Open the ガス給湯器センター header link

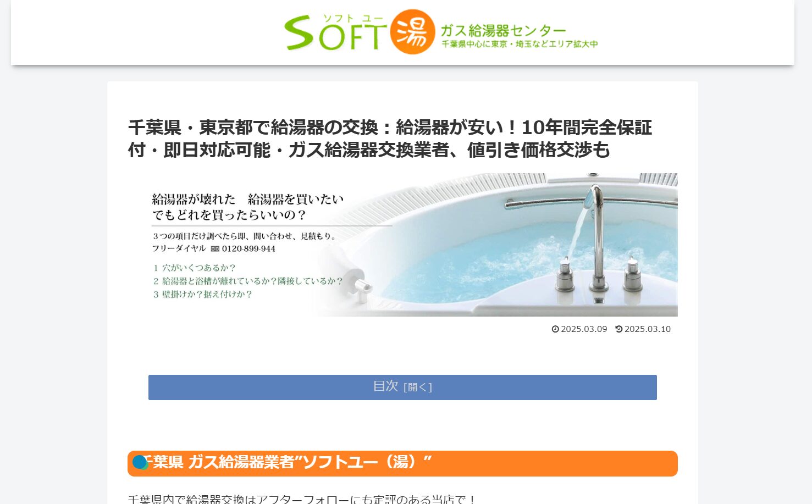[x=502, y=30]
